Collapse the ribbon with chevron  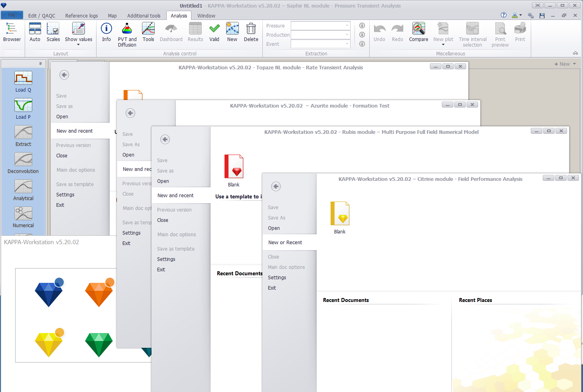[575, 53]
